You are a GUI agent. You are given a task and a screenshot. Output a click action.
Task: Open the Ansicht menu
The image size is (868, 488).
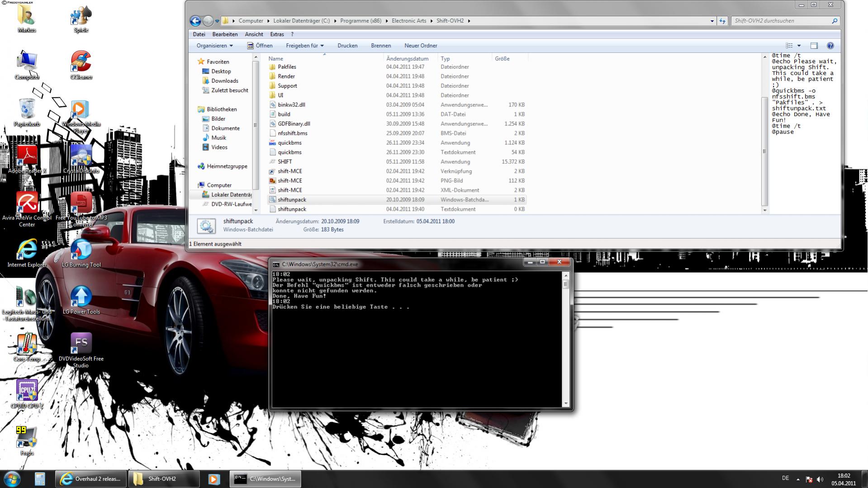click(x=254, y=34)
